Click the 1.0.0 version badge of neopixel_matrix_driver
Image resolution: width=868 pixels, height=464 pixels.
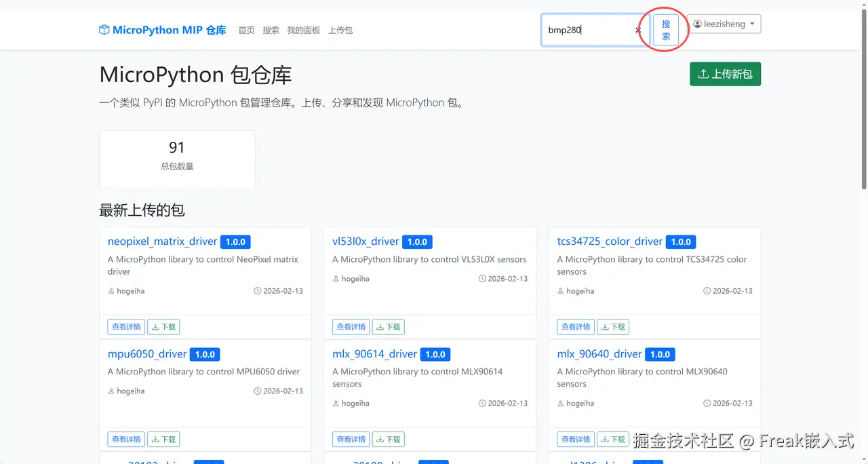coord(235,242)
